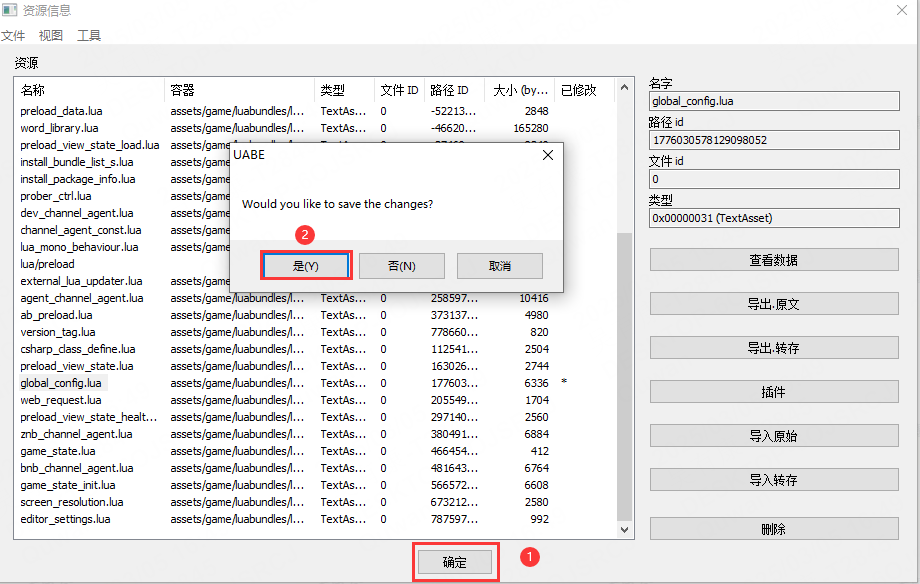The height and width of the screenshot is (584, 920).
Task: Click the 导入原始 button
Action: [773, 436]
